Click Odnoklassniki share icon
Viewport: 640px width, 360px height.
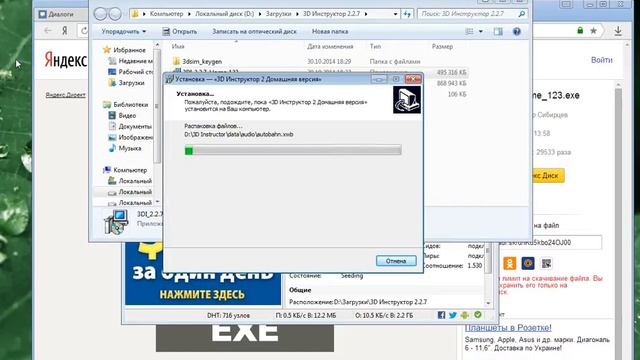tap(510, 263)
